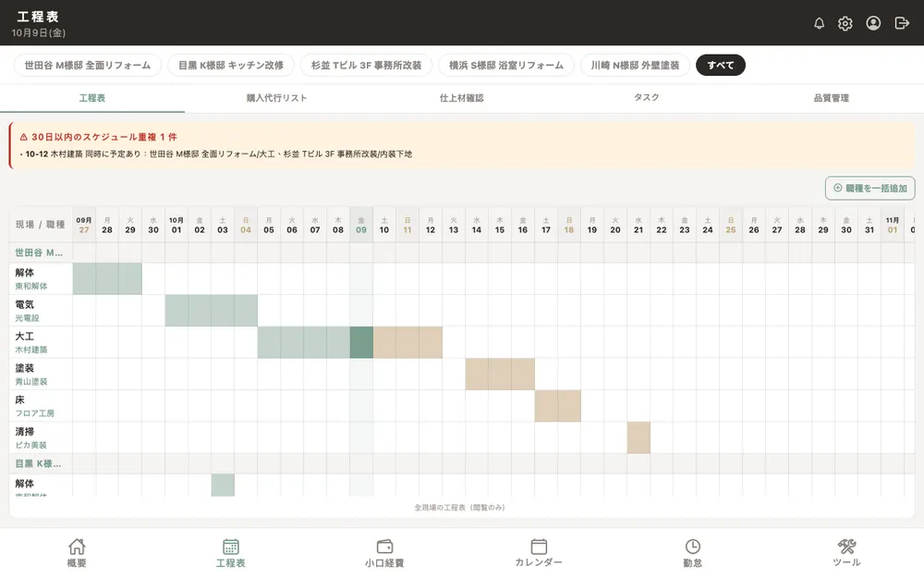Open カレンダー in bottom navigation

(x=539, y=553)
